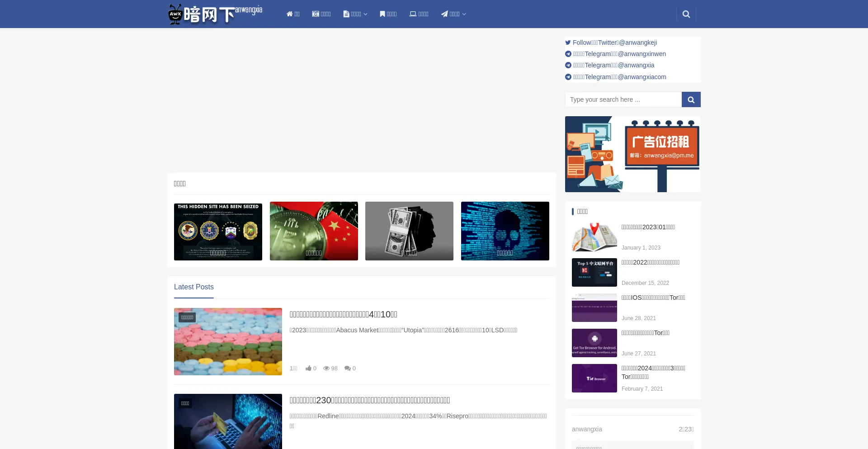Expand the document icon dropdown menu
The image size is (868, 449).
click(x=355, y=14)
